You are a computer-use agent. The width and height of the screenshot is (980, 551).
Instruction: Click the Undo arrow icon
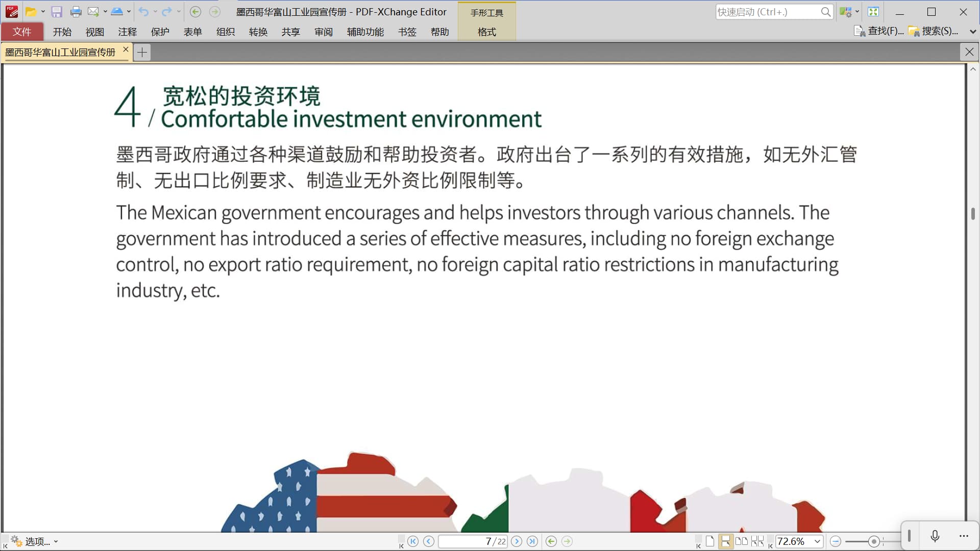(143, 12)
